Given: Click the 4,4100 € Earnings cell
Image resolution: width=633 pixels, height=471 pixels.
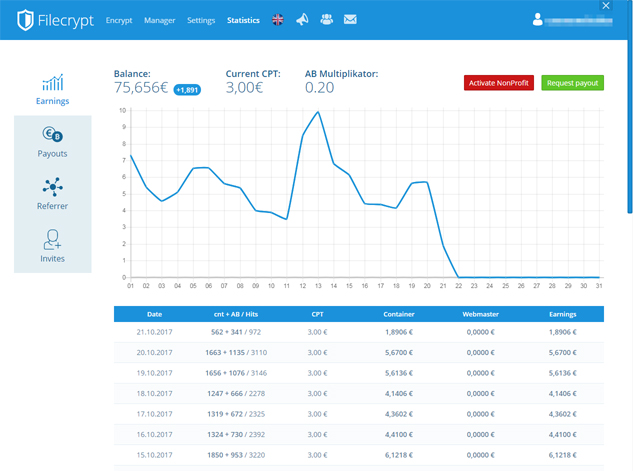Looking at the screenshot, I should pyautogui.click(x=562, y=435).
